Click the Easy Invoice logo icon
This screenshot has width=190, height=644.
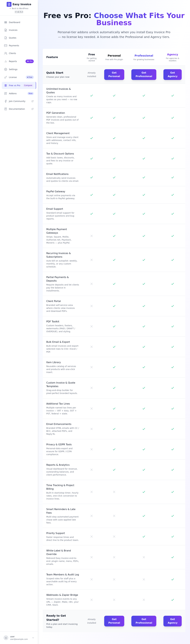click(9, 4)
